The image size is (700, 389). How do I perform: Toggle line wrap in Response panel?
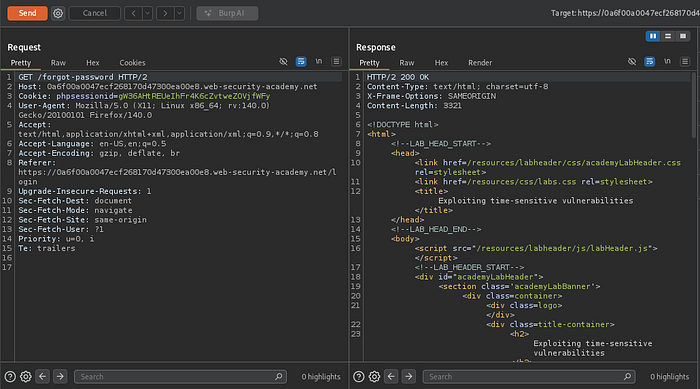point(650,62)
